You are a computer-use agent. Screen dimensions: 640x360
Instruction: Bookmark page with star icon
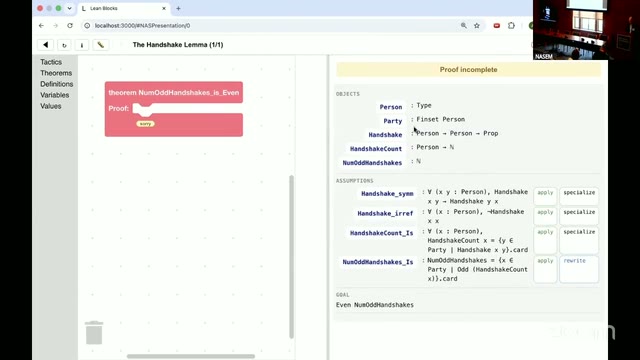pyautogui.click(x=477, y=25)
